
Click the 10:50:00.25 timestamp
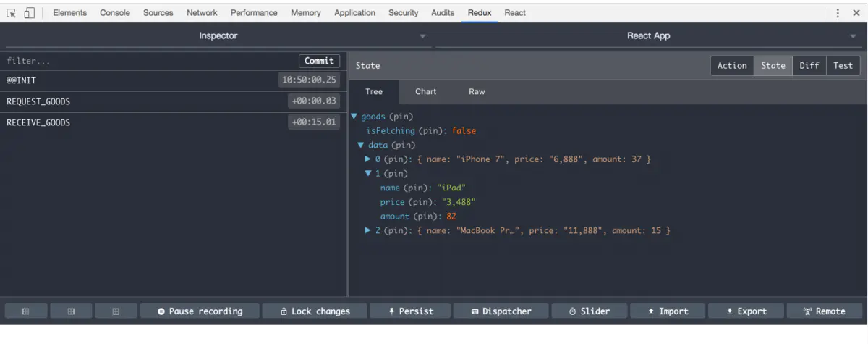(310, 80)
